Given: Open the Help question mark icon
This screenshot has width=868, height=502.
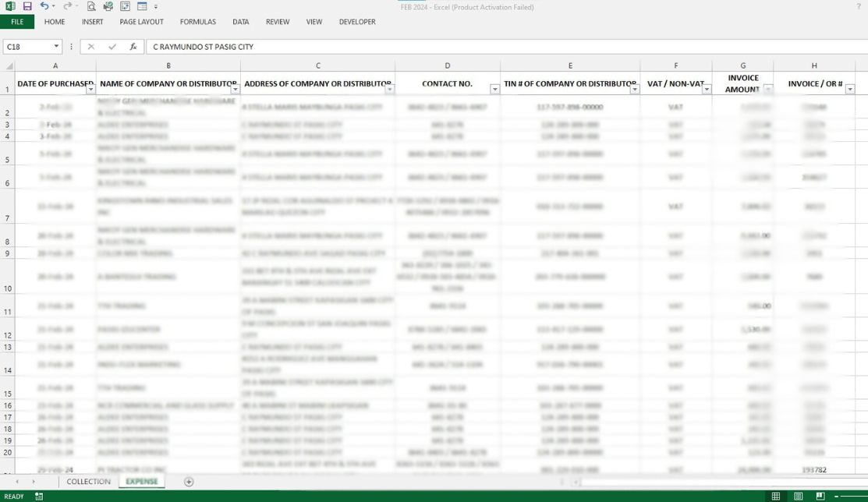Looking at the screenshot, I should coord(859,7).
